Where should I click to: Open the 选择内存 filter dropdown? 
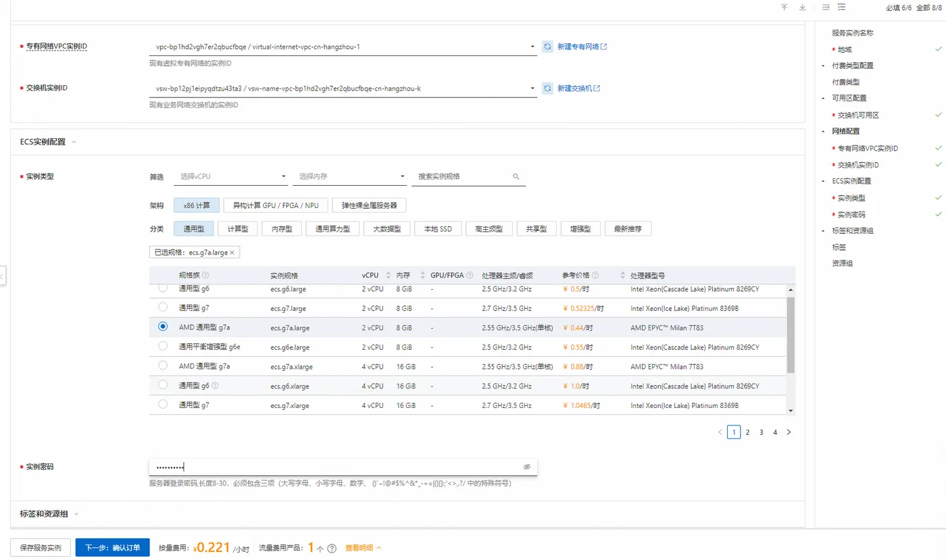(x=350, y=176)
